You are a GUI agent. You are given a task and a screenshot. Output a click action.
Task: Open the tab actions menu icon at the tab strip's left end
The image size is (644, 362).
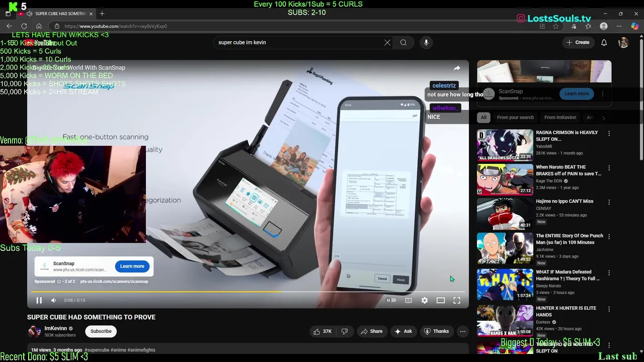click(8, 14)
